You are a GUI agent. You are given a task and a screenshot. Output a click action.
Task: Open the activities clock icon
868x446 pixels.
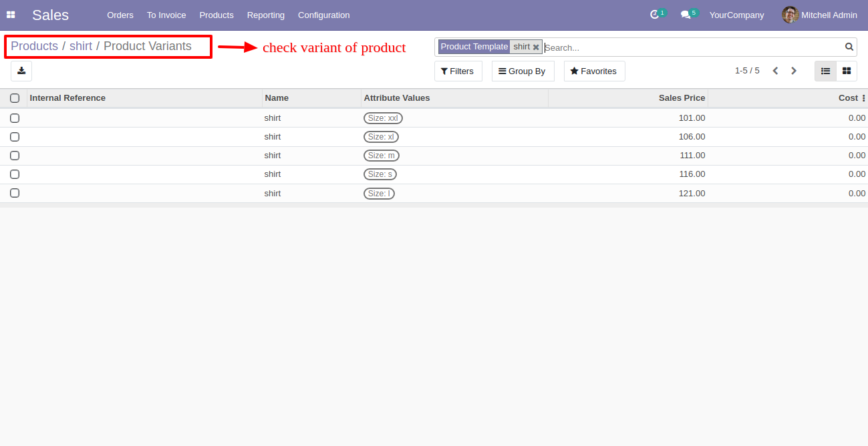pyautogui.click(x=654, y=15)
